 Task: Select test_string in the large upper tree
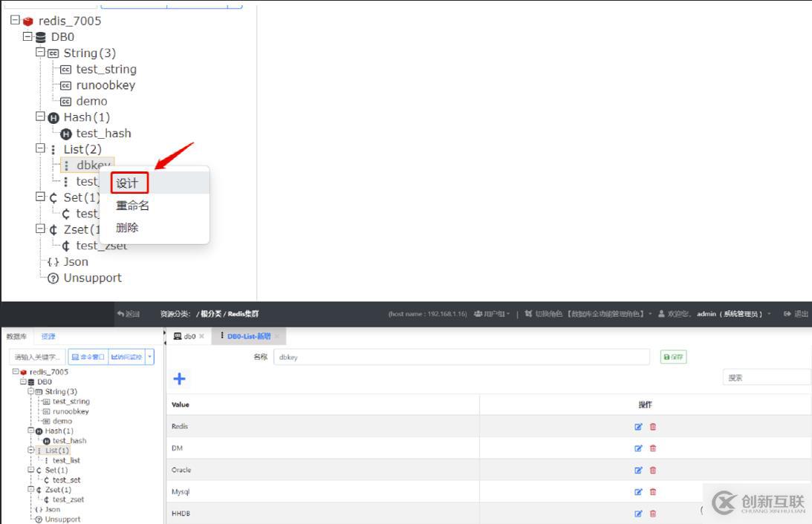pyautogui.click(x=106, y=69)
